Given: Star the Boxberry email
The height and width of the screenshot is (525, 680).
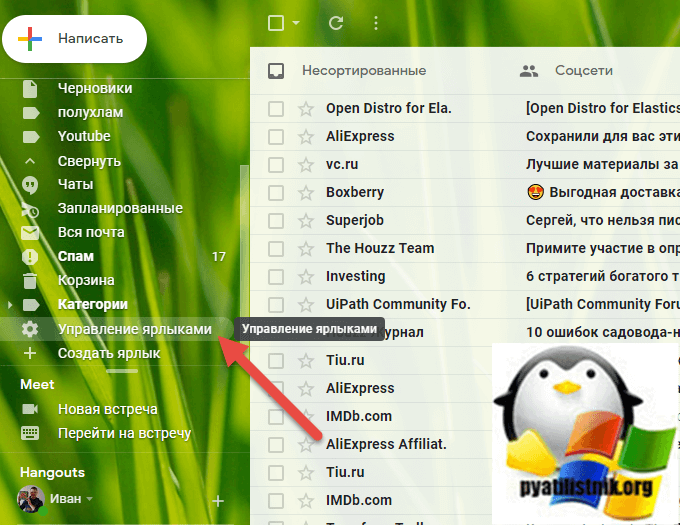Looking at the screenshot, I should 306,192.
